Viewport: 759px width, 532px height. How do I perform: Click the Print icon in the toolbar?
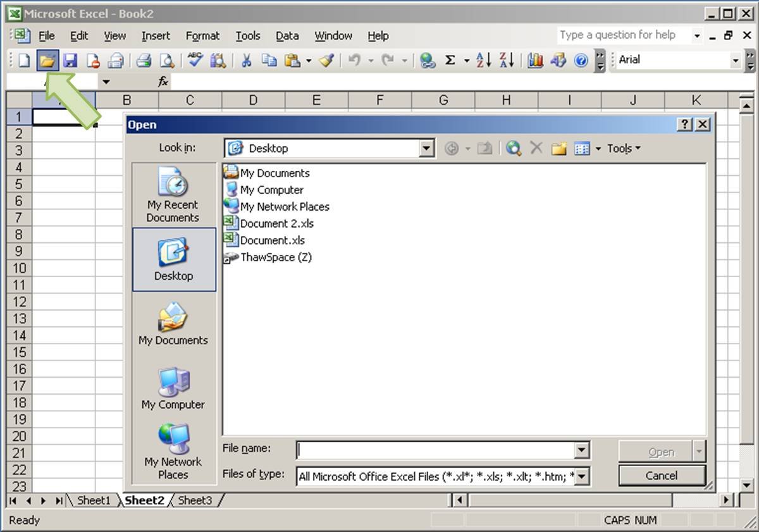(144, 60)
